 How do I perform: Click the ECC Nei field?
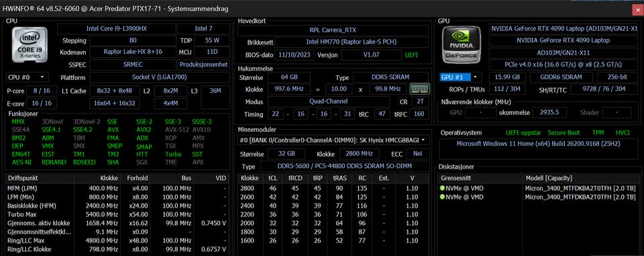pyautogui.click(x=418, y=154)
